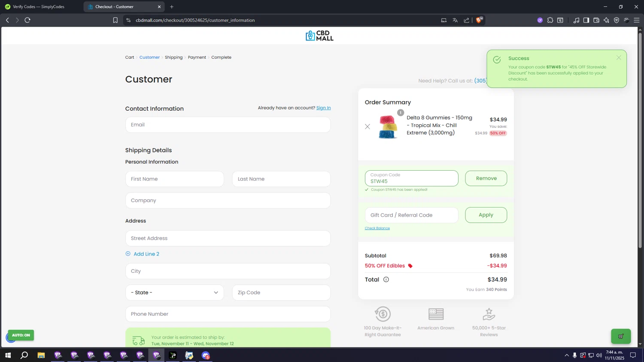Click the Zip Code field
The height and width of the screenshot is (362, 644).
[x=282, y=293]
